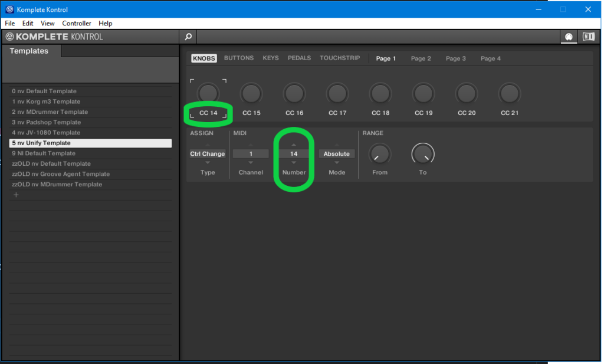Select 9 NI Default Template
This screenshot has width=604, height=364.
point(90,153)
